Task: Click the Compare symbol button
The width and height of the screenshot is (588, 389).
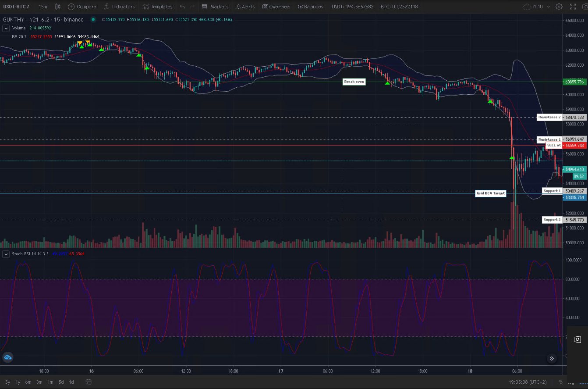Action: click(x=82, y=7)
